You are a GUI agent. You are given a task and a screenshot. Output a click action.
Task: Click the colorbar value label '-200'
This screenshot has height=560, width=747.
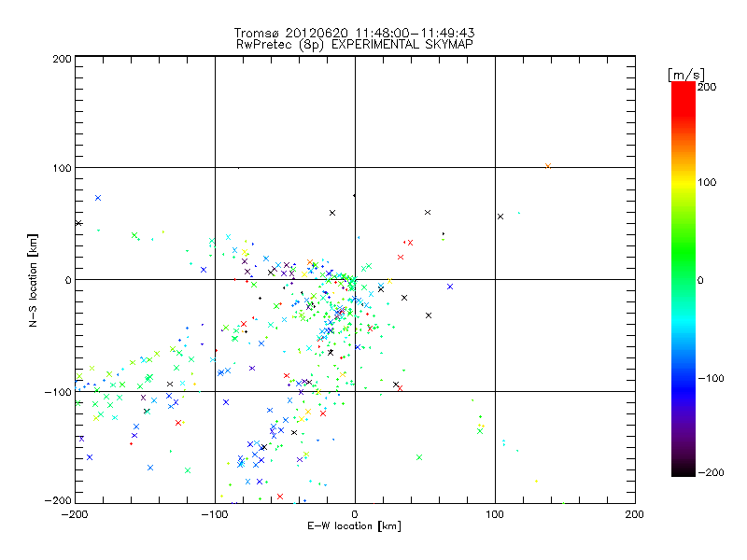[711, 472]
